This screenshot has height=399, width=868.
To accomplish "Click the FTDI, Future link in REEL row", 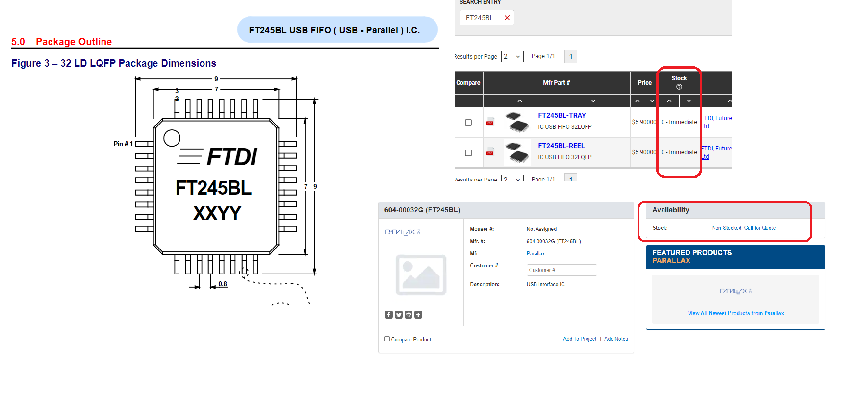I will tap(716, 149).
